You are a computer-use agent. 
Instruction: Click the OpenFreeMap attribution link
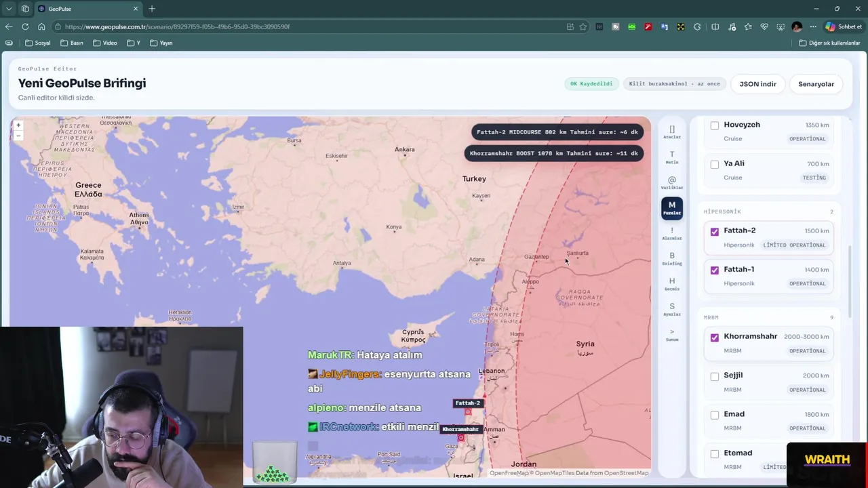click(509, 473)
